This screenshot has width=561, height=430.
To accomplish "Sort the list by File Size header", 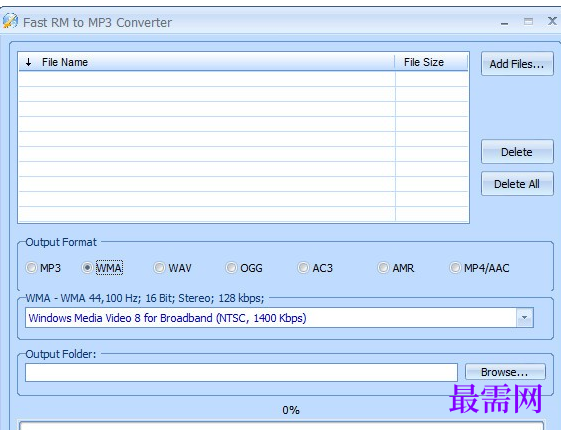I will tap(431, 62).
